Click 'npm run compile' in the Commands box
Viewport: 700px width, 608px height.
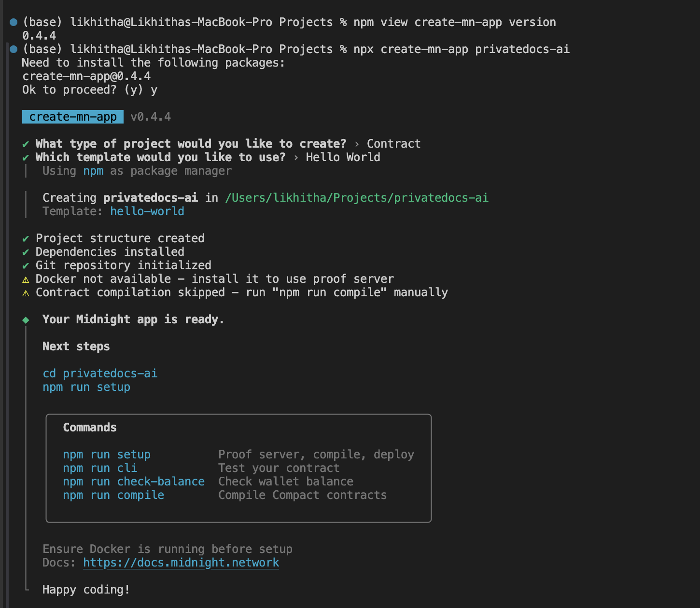point(113,495)
